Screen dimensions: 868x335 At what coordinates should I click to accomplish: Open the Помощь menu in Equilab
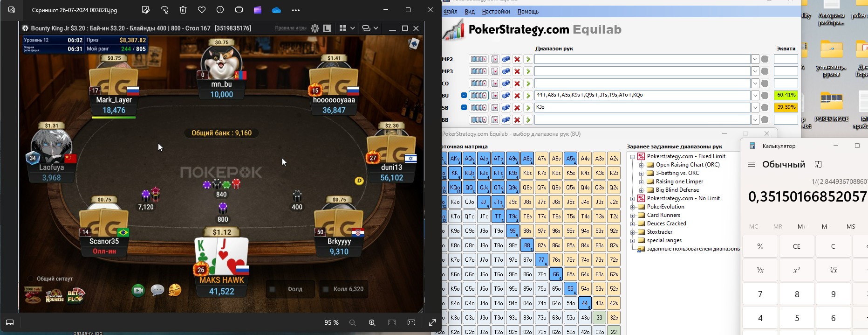click(528, 11)
